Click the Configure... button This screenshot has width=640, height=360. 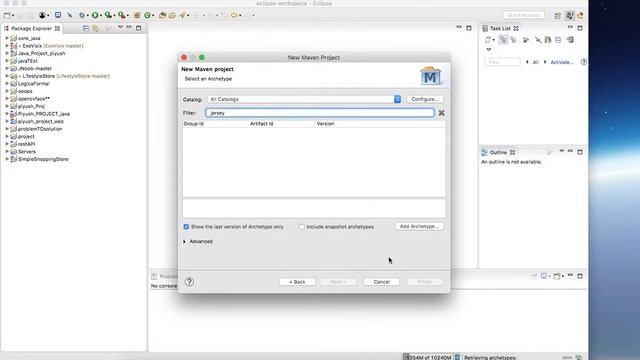[x=425, y=99]
